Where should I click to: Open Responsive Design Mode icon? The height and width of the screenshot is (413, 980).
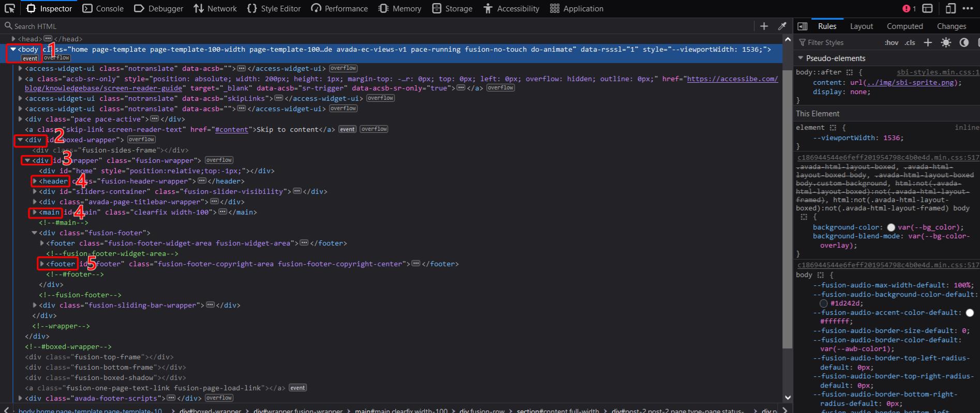tap(951, 8)
